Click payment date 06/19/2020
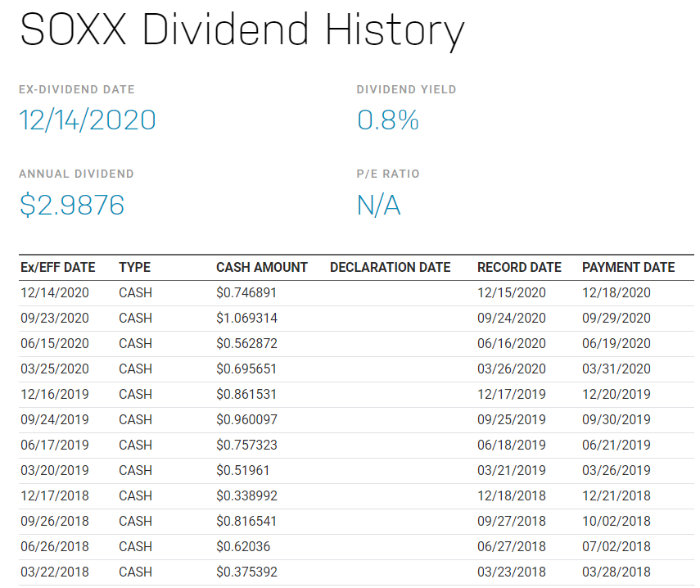 pyautogui.click(x=616, y=343)
